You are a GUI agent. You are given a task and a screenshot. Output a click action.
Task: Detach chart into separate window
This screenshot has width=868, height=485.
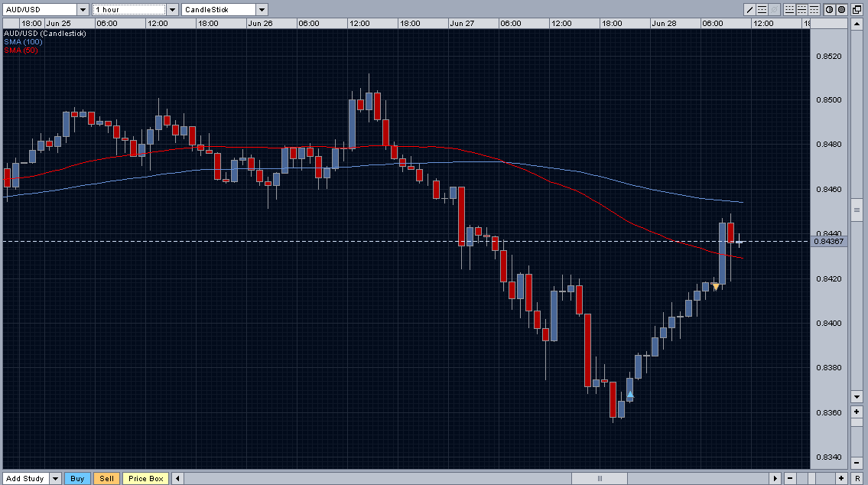[x=857, y=9]
